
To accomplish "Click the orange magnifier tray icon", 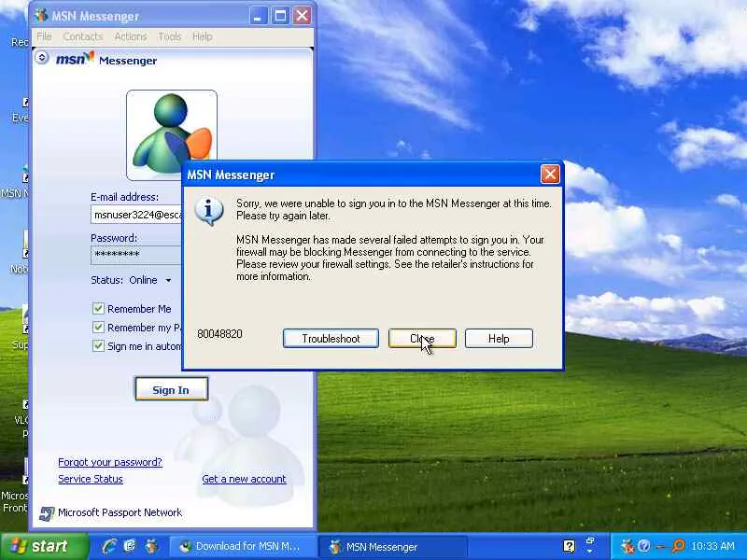I will pos(678,546).
